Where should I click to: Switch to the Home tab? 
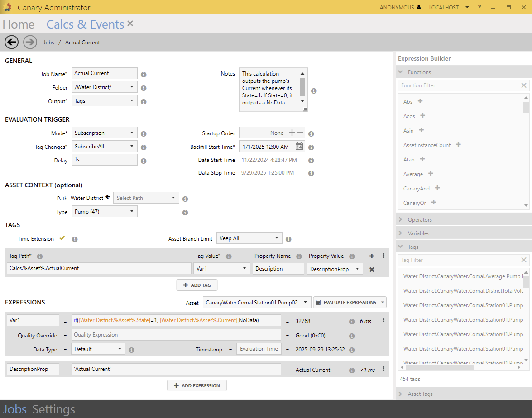[x=19, y=24]
